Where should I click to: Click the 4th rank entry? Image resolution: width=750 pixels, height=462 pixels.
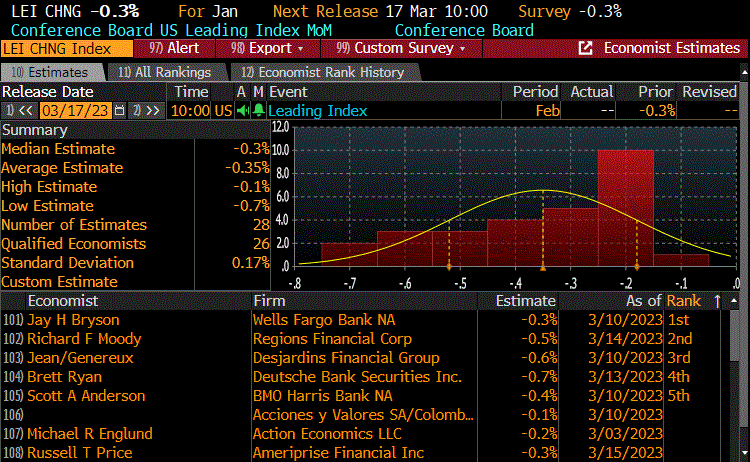pos(679,377)
